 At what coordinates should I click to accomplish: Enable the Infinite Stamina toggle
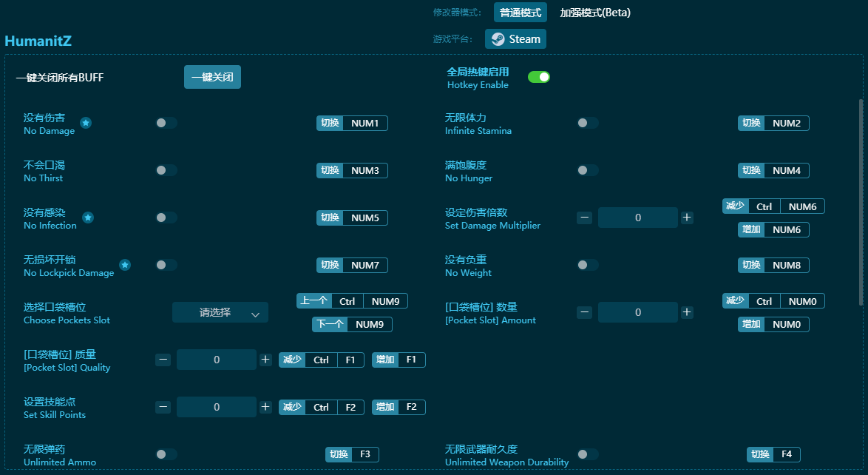coord(588,123)
